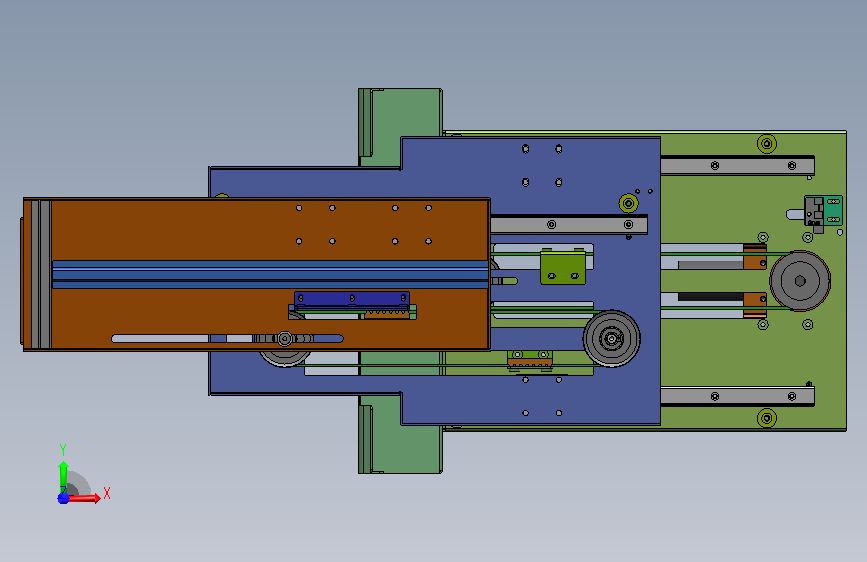Click the upper-right gray linear rail

(x=737, y=165)
